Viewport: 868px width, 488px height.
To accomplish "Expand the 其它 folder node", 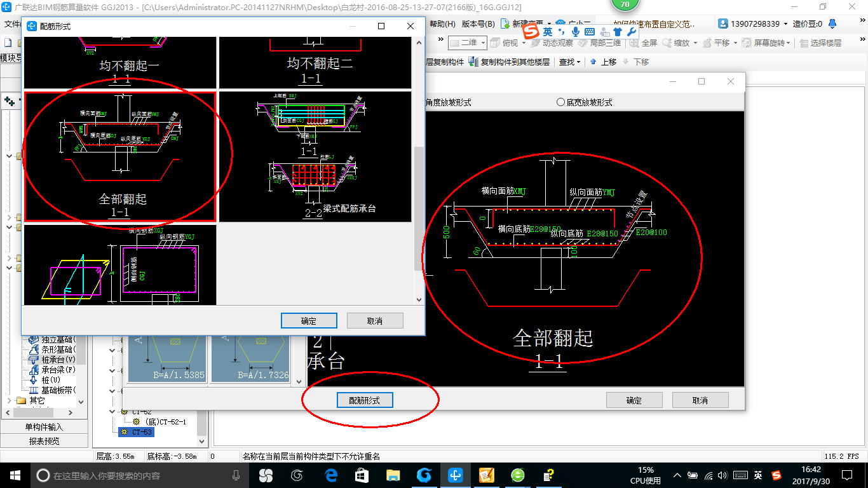I will [x=10, y=401].
